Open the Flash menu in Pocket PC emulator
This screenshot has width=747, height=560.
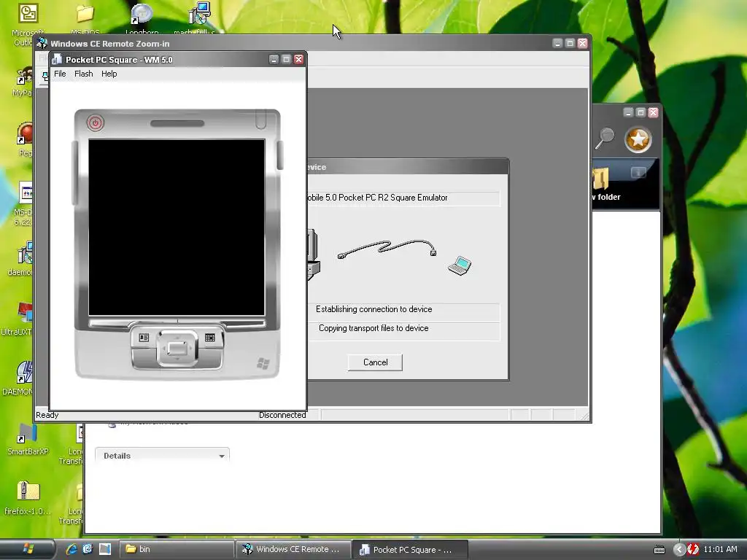(x=83, y=74)
